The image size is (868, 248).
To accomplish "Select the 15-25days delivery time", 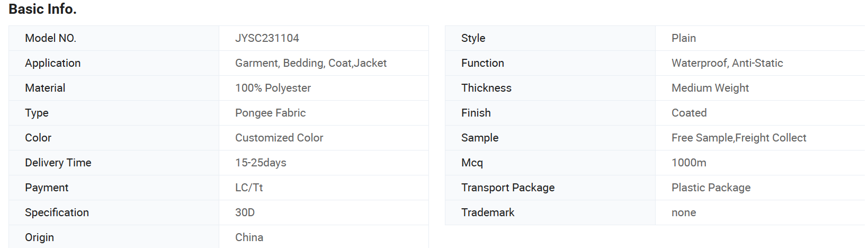I will click(261, 163).
